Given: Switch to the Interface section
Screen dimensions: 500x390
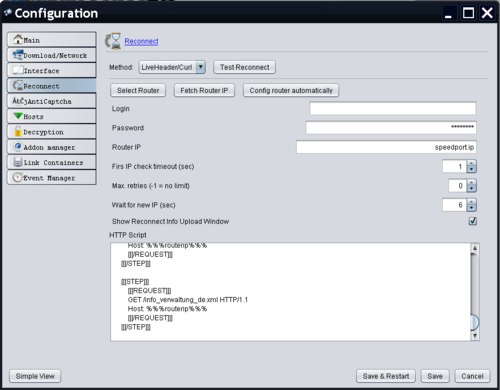Looking at the screenshot, I should point(52,71).
